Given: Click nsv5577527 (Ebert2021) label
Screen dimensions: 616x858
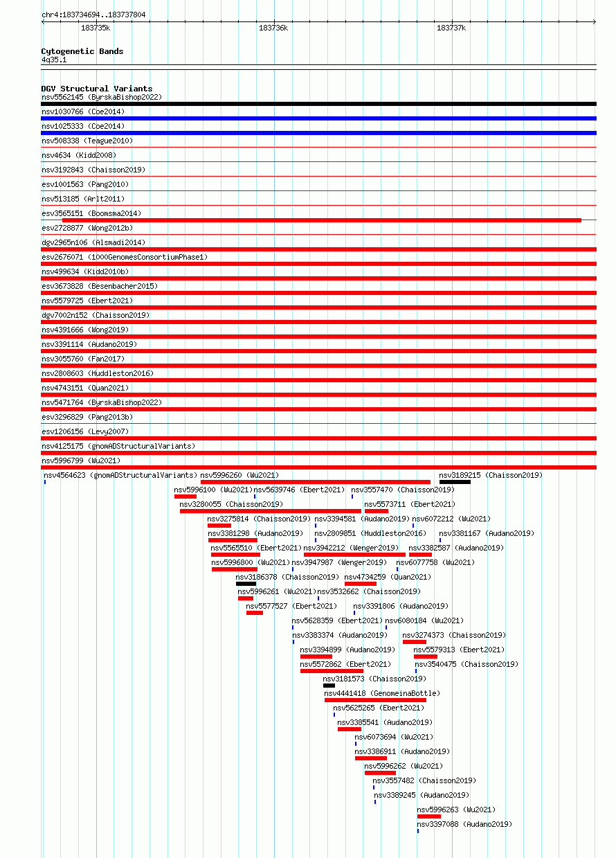Looking at the screenshot, I should pyautogui.click(x=291, y=607).
